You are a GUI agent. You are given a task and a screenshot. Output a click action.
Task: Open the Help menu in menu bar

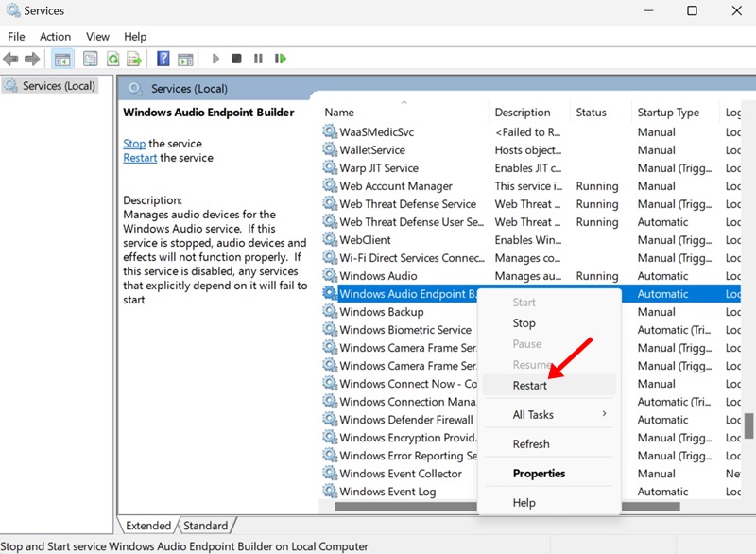135,37
